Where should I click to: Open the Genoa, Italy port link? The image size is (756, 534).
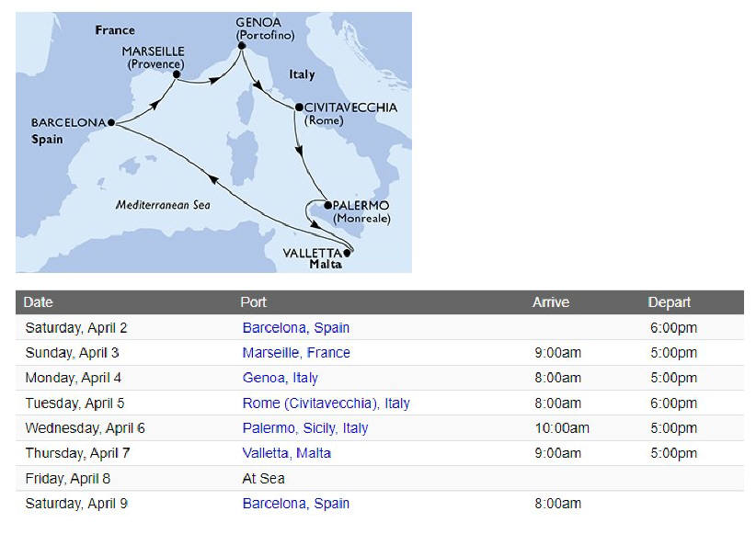(x=281, y=378)
